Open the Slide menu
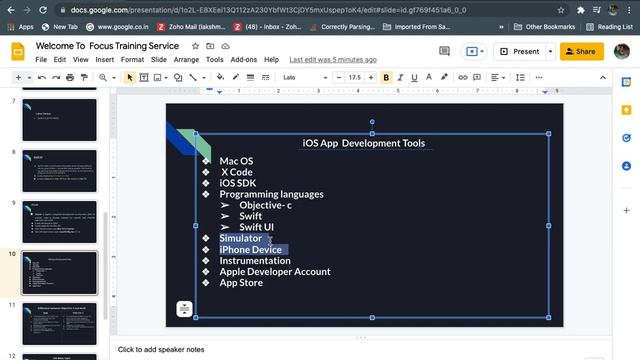 pos(159,60)
